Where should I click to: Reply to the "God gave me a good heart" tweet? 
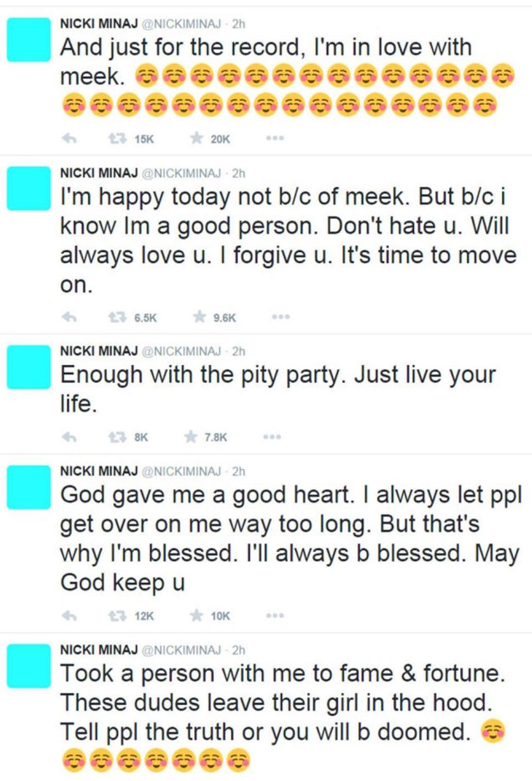(x=69, y=616)
